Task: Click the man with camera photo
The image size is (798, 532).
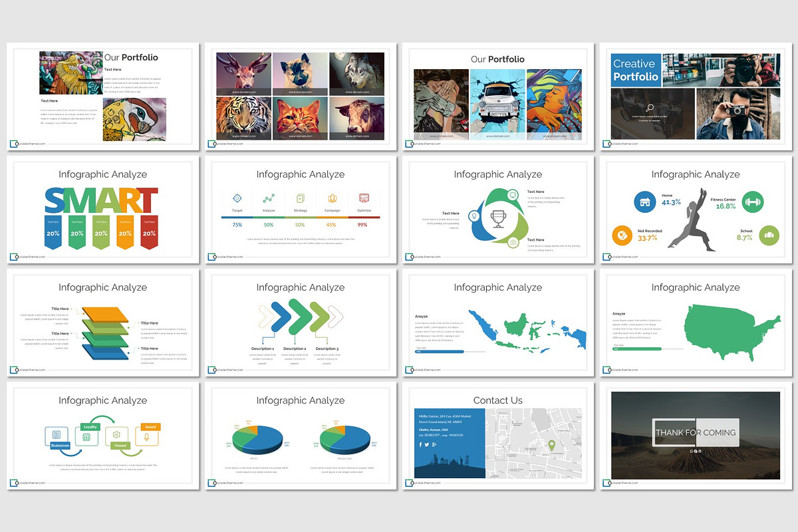Action: 738,114
